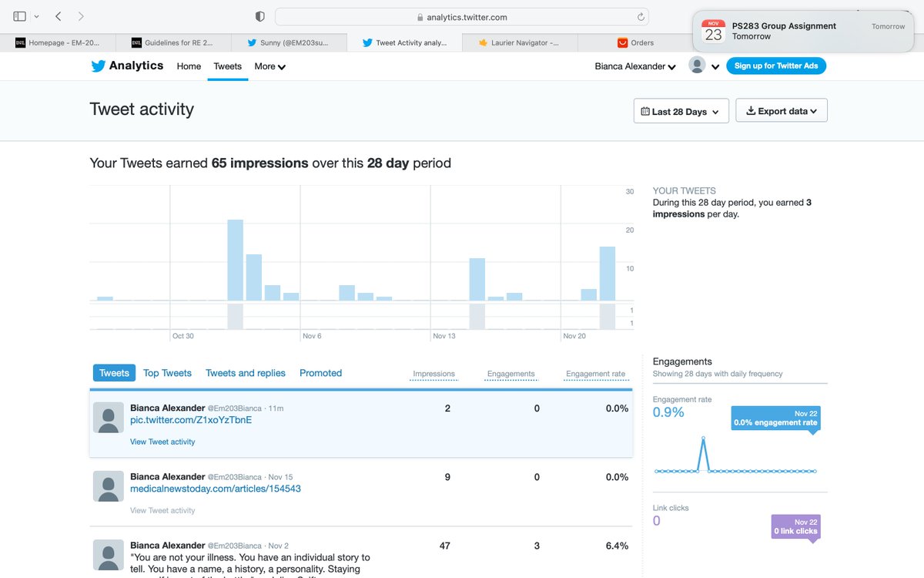Image resolution: width=924 pixels, height=578 pixels.
Task: Expand the More menu in Analytics nav
Action: (269, 66)
